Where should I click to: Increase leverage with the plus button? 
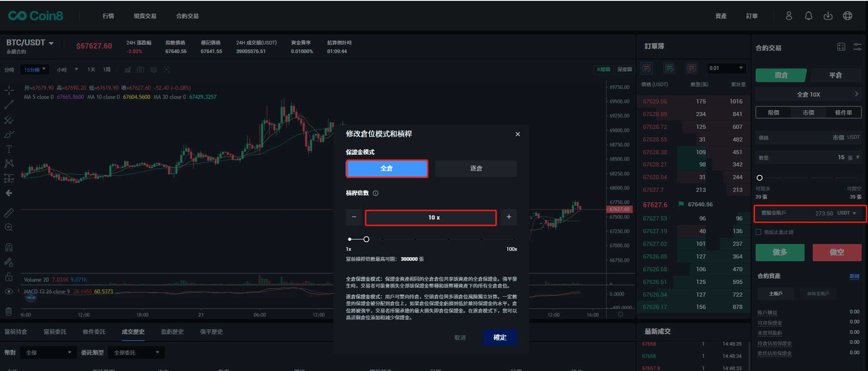tap(509, 217)
